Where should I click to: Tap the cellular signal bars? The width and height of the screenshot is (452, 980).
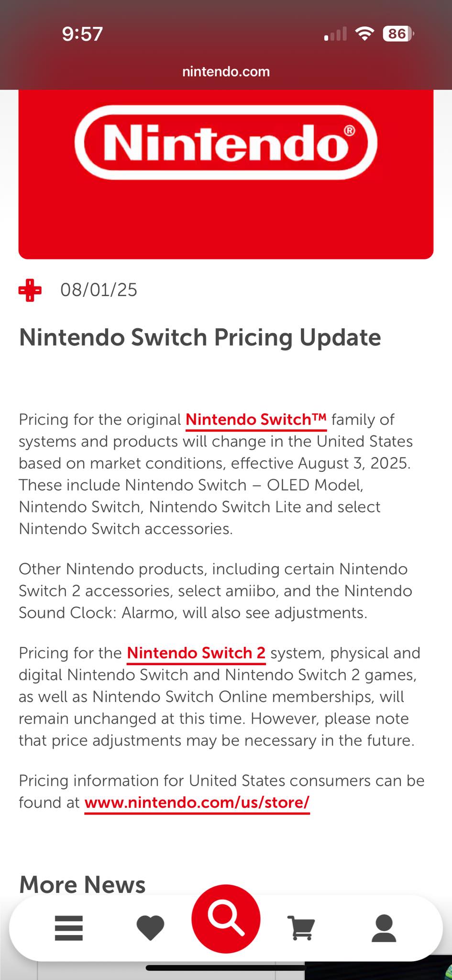(335, 34)
